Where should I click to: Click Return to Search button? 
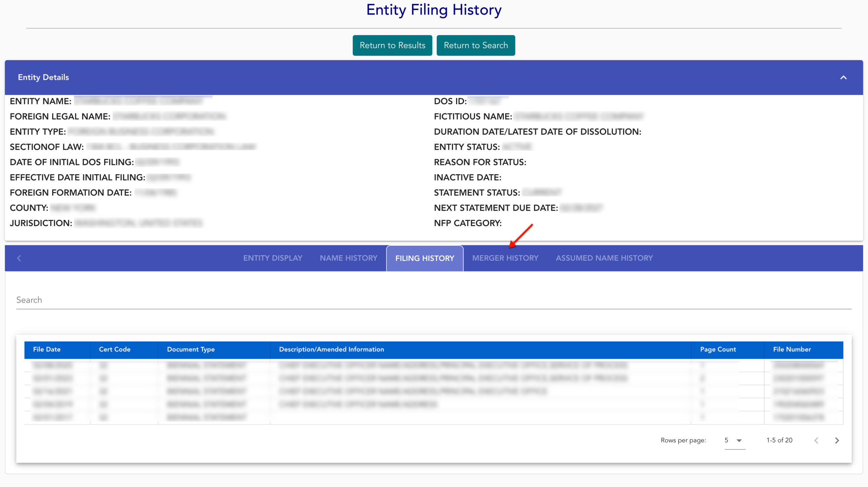pos(476,45)
